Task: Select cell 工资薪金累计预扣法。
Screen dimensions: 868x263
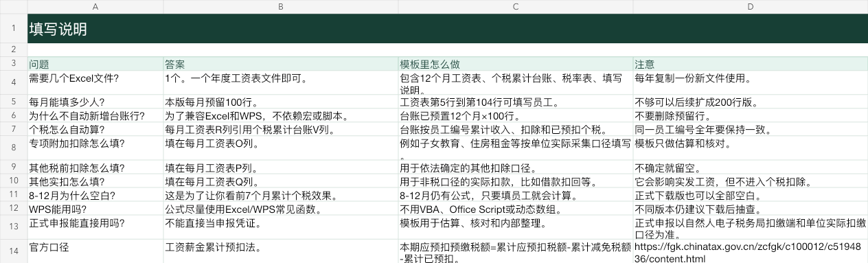Action: click(281, 252)
